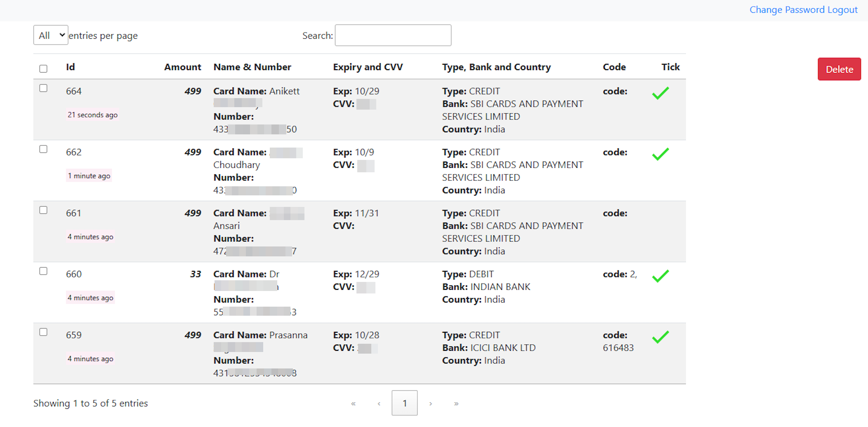Viewport: 868px width, 427px height.
Task: Click the amount 499 in row 664
Action: 193,91
